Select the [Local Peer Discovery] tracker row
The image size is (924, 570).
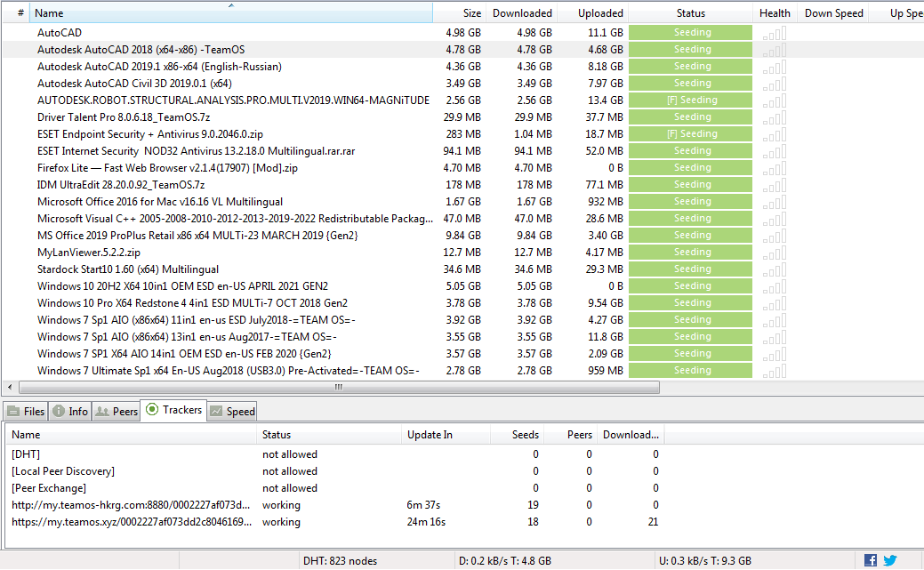click(x=334, y=471)
